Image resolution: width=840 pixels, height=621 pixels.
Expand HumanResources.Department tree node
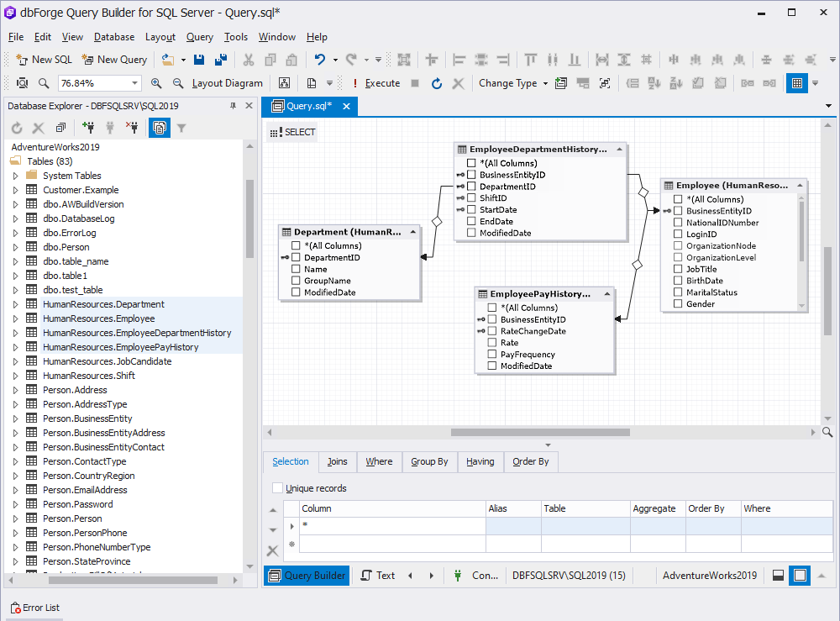(x=15, y=304)
